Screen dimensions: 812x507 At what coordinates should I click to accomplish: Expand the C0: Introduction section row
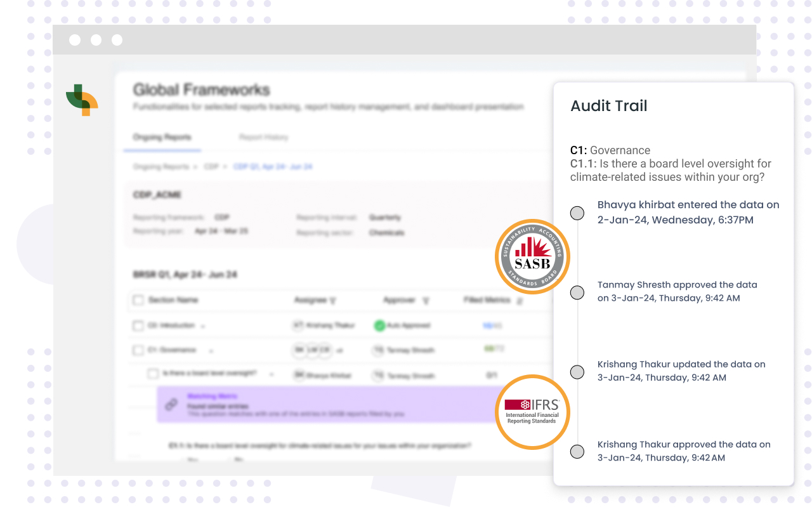pos(203,325)
